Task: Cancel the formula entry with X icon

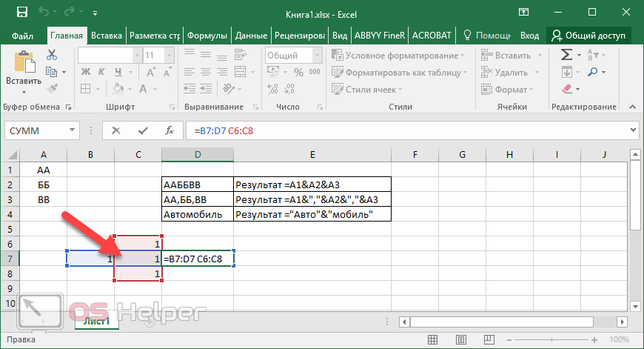Action: click(116, 130)
